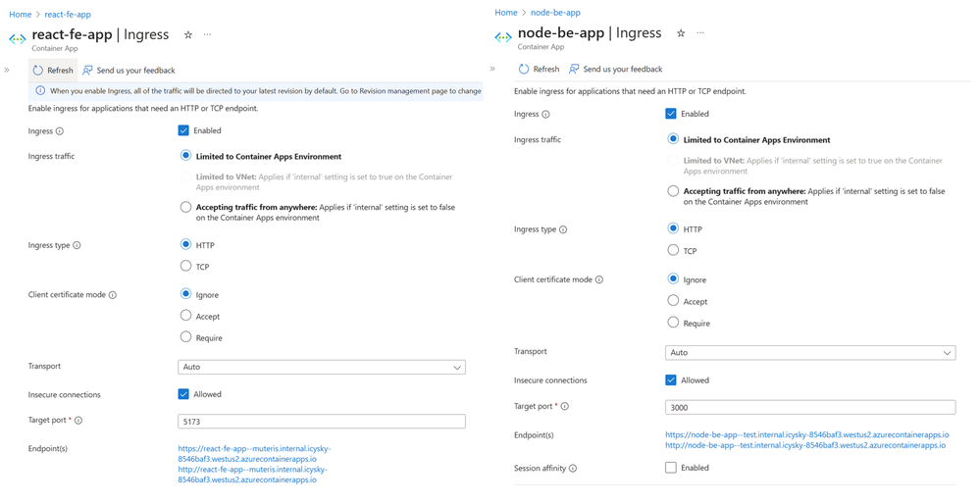Toggle Insecure connections Allowed in node-be-app
The height and width of the screenshot is (504, 980).
tap(671, 379)
